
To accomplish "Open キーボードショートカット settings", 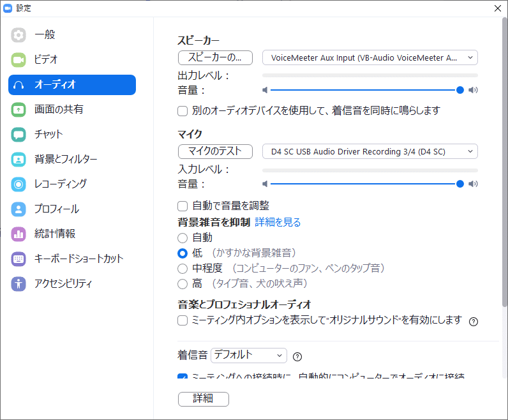I will point(72,259).
